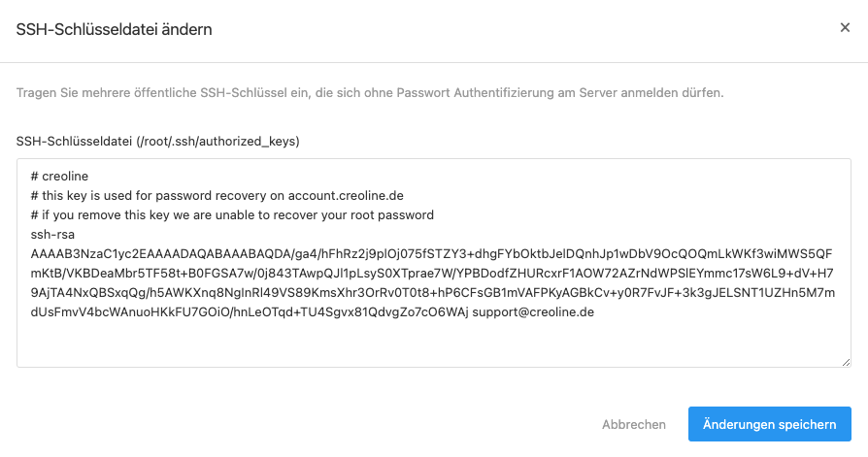The width and height of the screenshot is (868, 457).
Task: Click the textarea resize handle corner
Action: pyautogui.click(x=846, y=362)
